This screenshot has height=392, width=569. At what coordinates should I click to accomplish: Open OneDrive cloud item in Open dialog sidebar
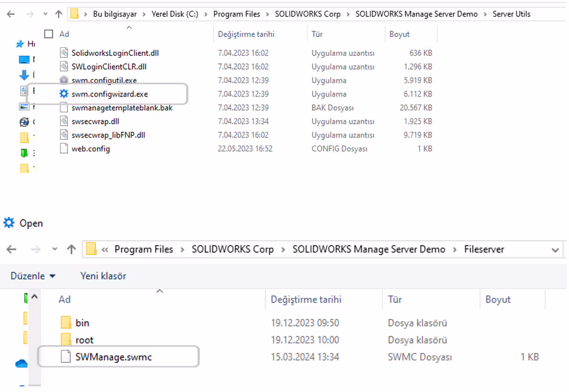22,363
